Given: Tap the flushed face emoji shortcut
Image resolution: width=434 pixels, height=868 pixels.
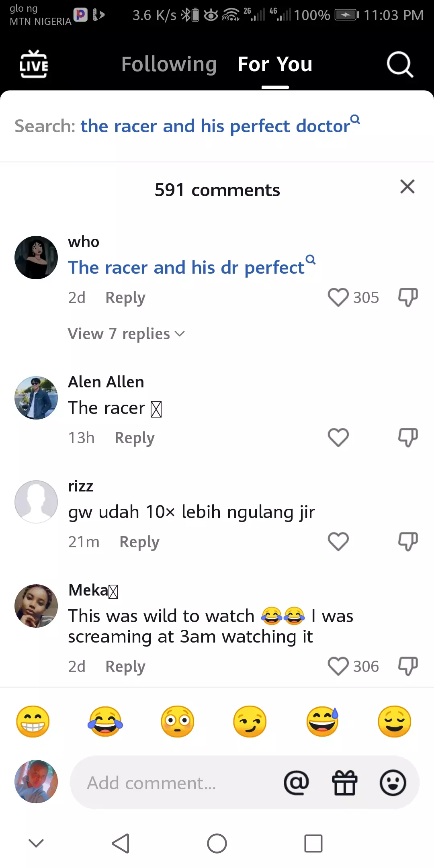Looking at the screenshot, I should tap(177, 721).
